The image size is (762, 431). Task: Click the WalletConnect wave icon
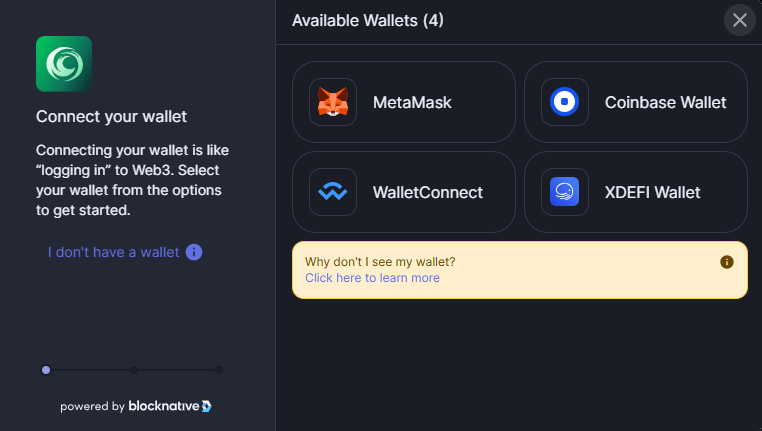coord(333,191)
